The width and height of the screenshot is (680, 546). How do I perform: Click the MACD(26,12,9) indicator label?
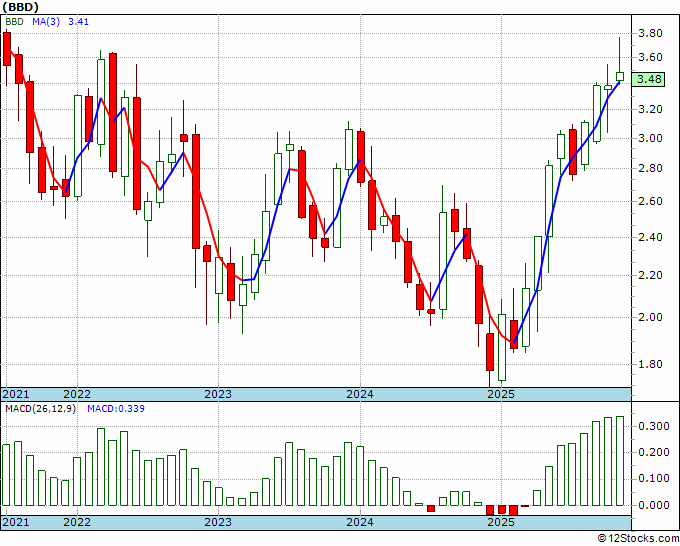point(40,409)
